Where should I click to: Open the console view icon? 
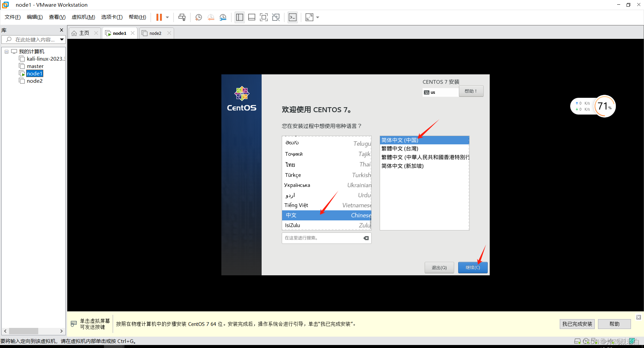coord(293,17)
